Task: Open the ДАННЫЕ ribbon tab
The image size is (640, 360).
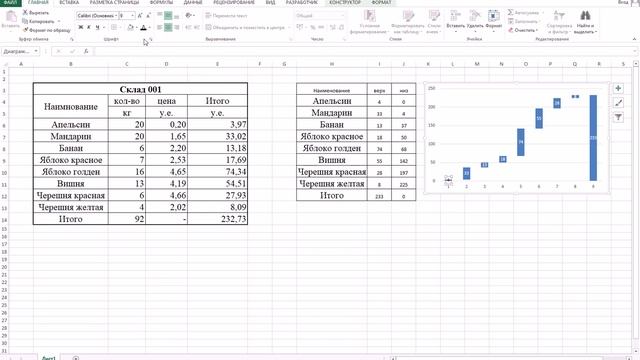Action: pyautogui.click(x=193, y=2)
